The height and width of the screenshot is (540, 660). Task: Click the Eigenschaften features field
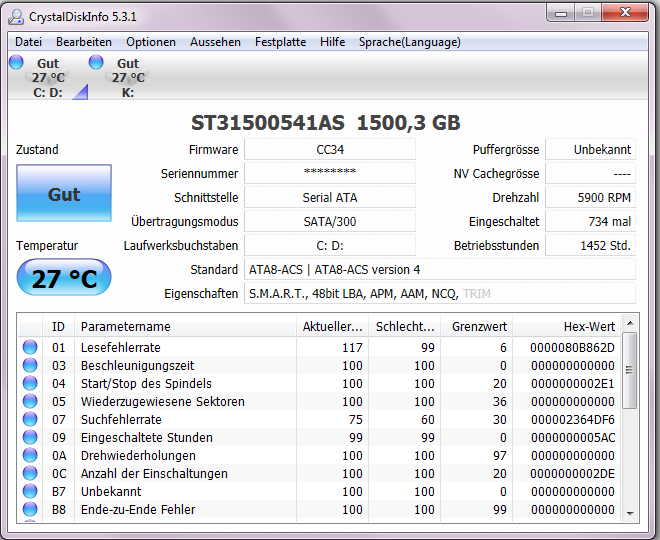click(440, 293)
